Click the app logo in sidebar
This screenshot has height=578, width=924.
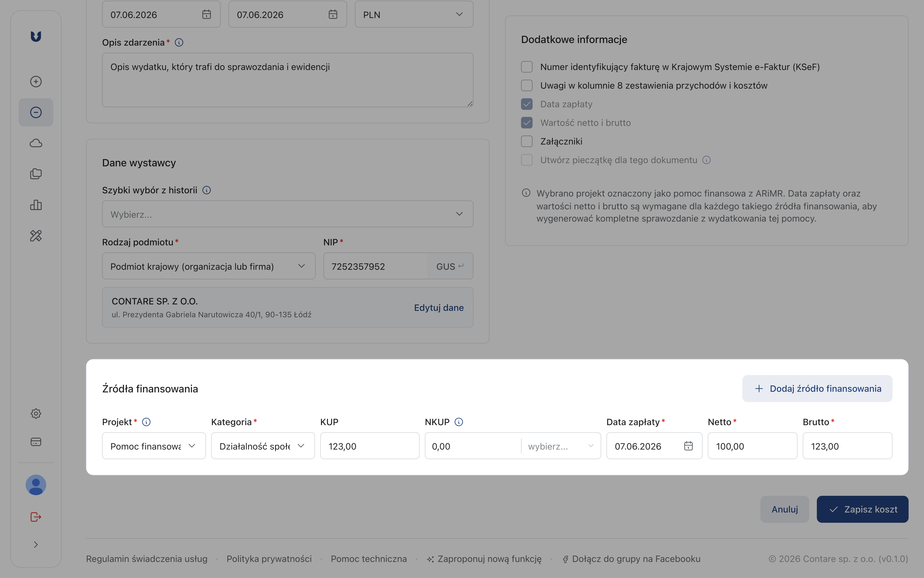point(36,36)
